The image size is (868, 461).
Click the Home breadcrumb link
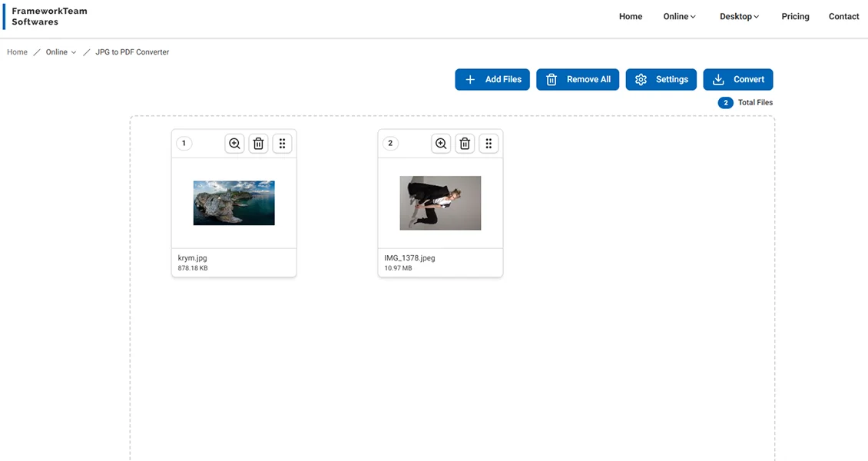17,52
